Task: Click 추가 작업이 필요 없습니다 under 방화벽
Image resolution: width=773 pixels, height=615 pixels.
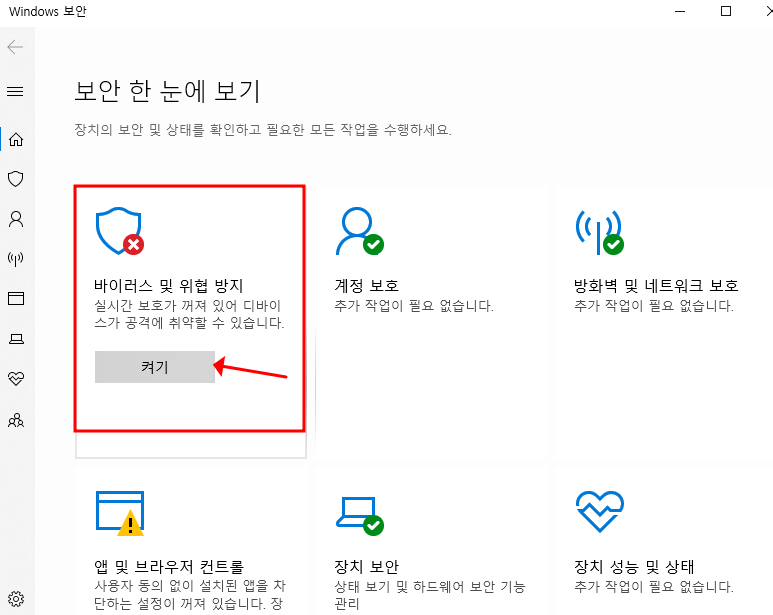Action: point(654,306)
